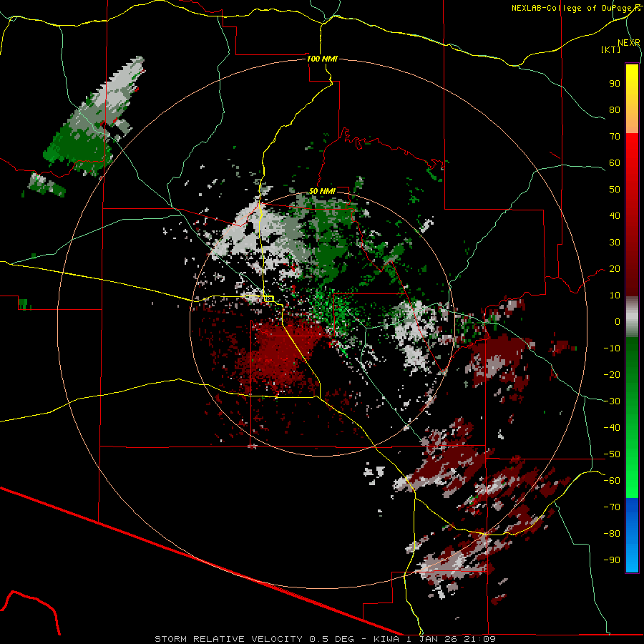Screen dimensions: 644x644
Task: Click the 60 value on the velocity scale
Action: (x=615, y=162)
